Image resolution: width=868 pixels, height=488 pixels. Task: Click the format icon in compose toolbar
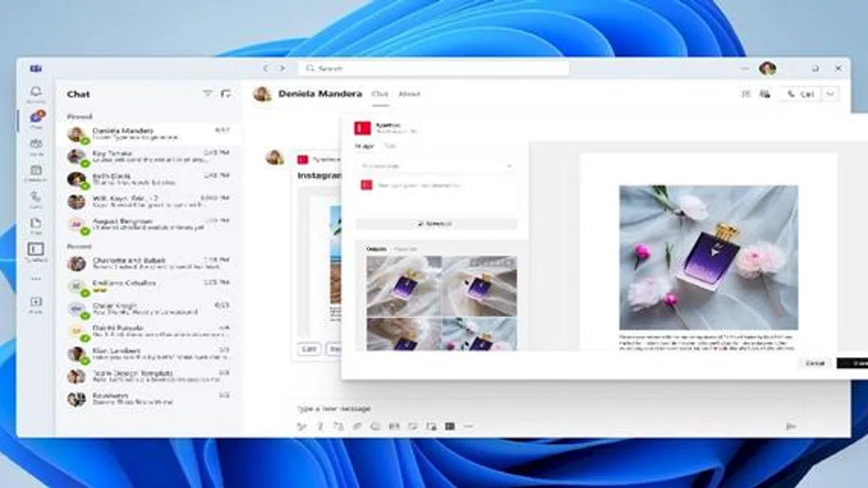point(302,427)
